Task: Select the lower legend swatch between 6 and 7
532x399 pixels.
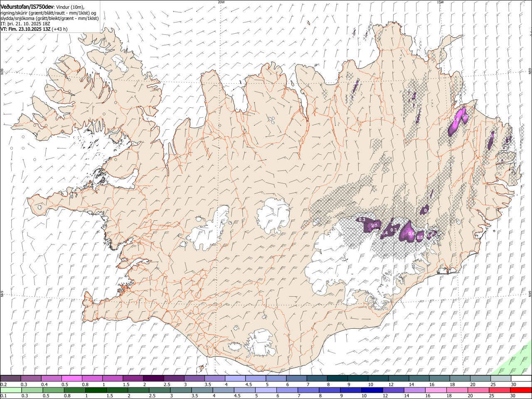Action: [287, 390]
